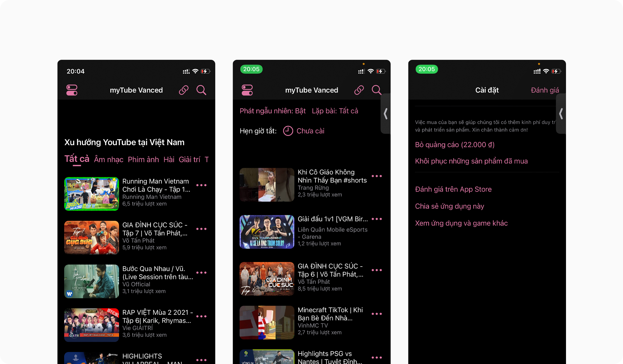Open GIA ĐÌNH CỤC SÚC Tập 7 thumbnail

pyautogui.click(x=92, y=238)
